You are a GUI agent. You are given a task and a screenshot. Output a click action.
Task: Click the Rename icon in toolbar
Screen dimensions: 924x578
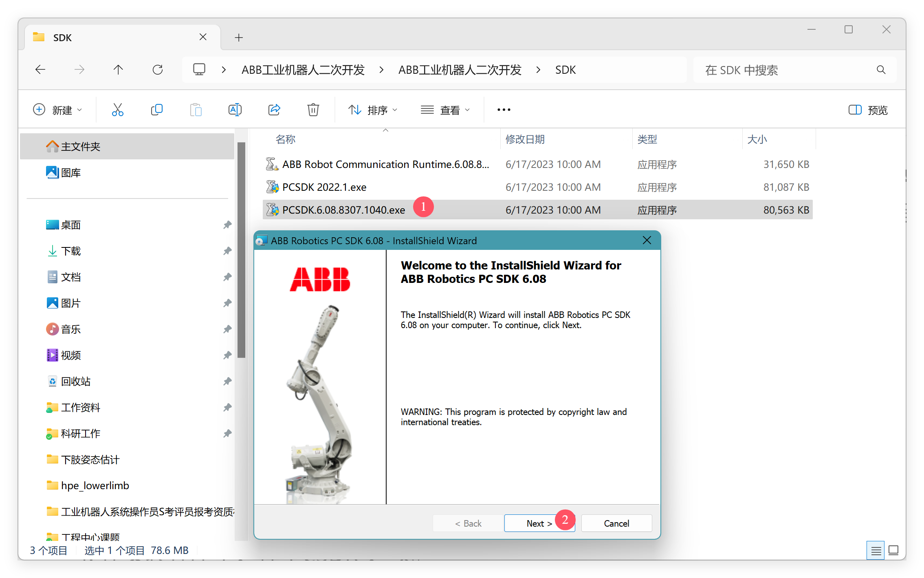point(235,110)
